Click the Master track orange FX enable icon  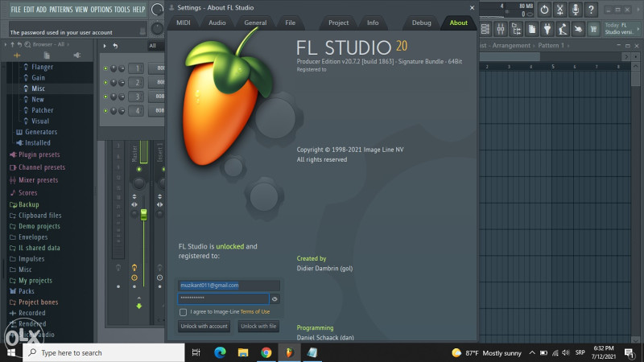(134, 268)
